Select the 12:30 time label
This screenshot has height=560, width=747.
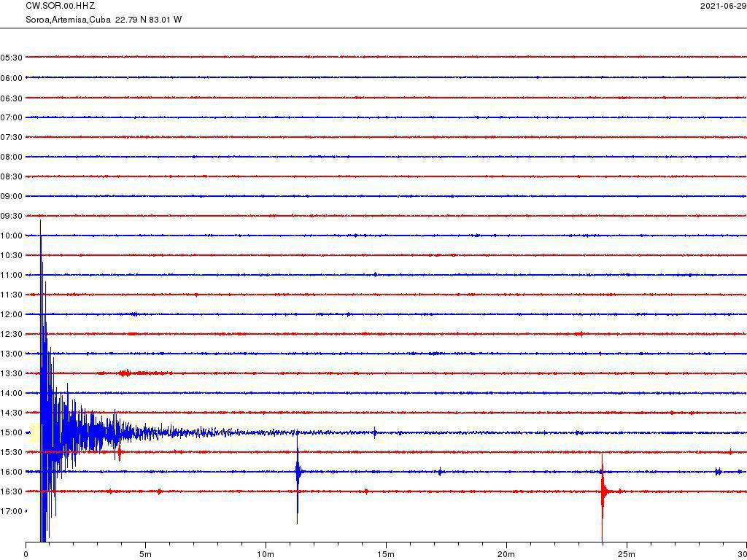(x=12, y=334)
